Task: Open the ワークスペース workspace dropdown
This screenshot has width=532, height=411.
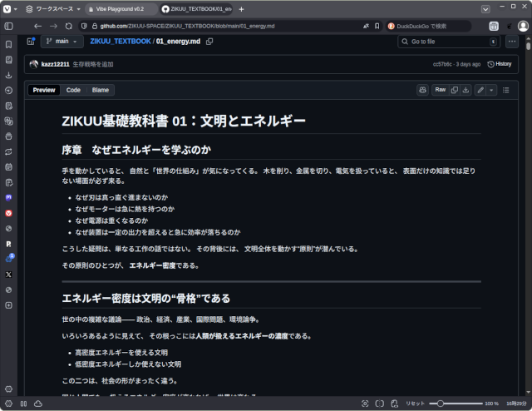Action: click(51, 8)
